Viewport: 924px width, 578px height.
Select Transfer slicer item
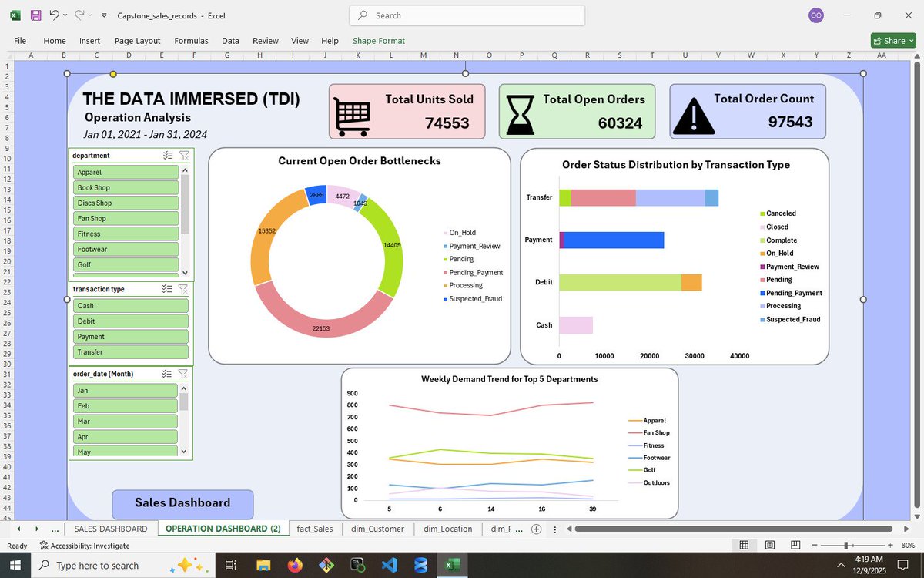tap(131, 351)
